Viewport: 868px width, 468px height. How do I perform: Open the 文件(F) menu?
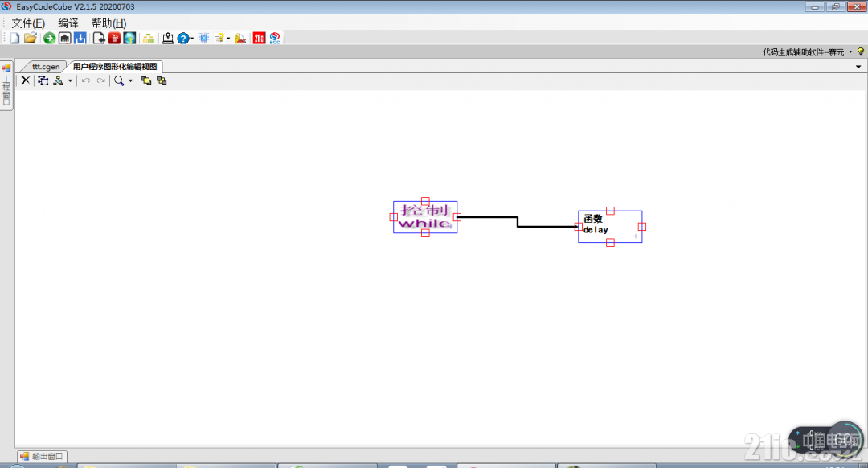pyautogui.click(x=28, y=23)
